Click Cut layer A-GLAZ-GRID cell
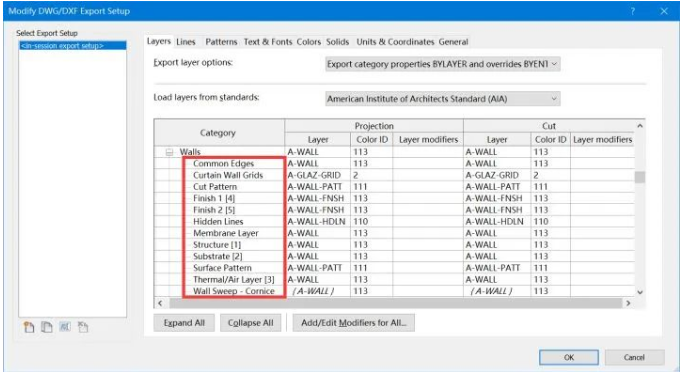The image size is (680, 372). (497, 175)
